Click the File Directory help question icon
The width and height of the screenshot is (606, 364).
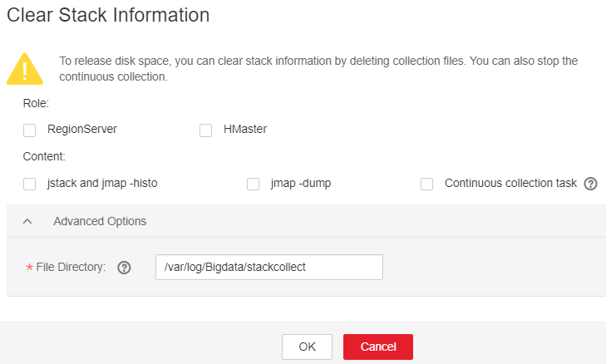[124, 268]
